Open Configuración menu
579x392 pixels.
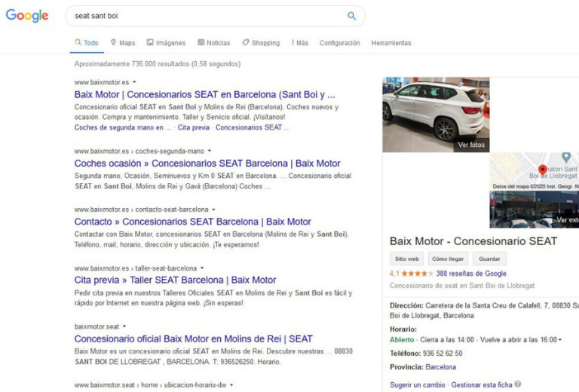tap(340, 43)
